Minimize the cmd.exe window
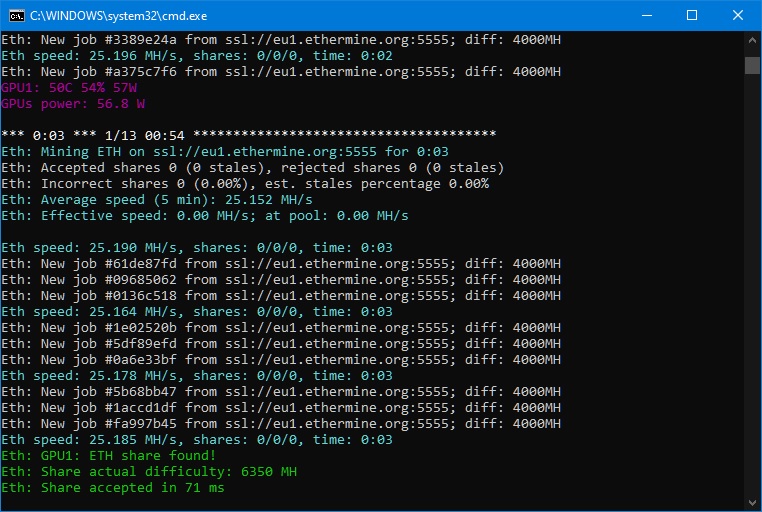 tap(646, 16)
